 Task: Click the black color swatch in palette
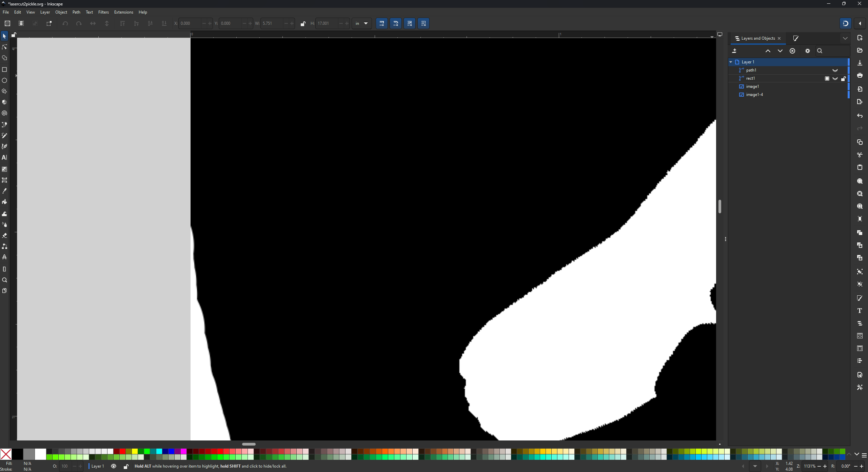[x=17, y=454]
